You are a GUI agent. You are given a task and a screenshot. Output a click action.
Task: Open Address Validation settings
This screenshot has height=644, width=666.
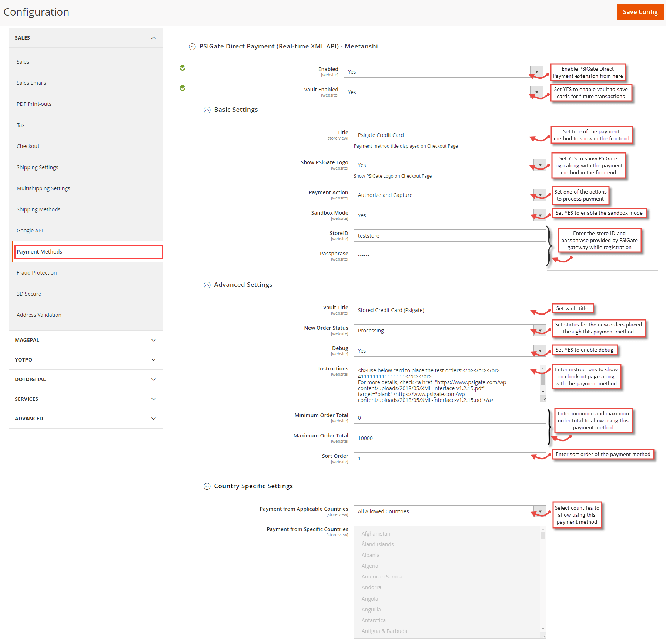pyautogui.click(x=39, y=315)
